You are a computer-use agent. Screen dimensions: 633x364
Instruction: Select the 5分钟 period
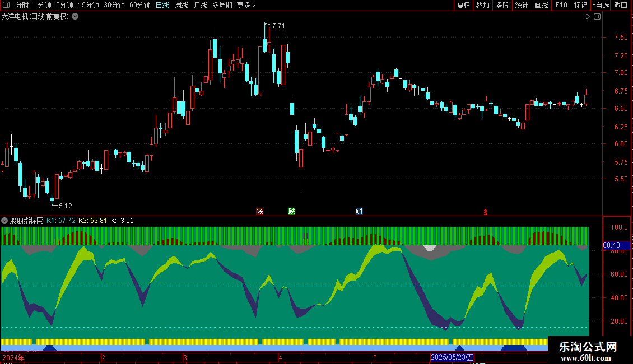(64, 5)
